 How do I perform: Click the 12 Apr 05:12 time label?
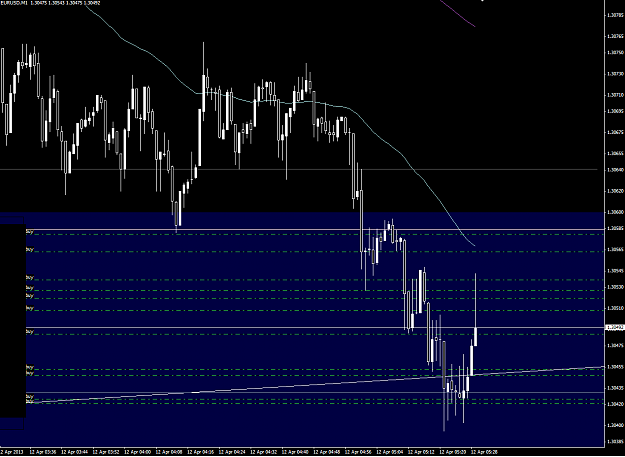pyautogui.click(x=420, y=452)
